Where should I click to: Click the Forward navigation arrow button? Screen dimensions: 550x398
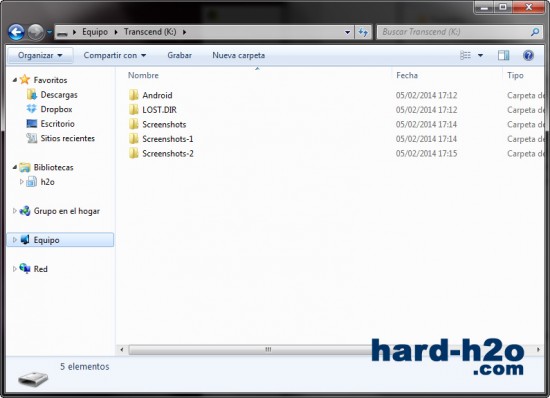(36, 32)
